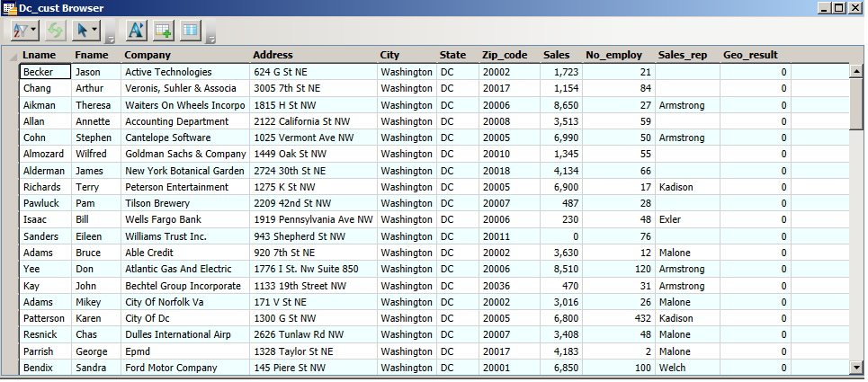Click the green refresh arrows icon
Image resolution: width=868 pixels, height=382 pixels.
(x=56, y=31)
